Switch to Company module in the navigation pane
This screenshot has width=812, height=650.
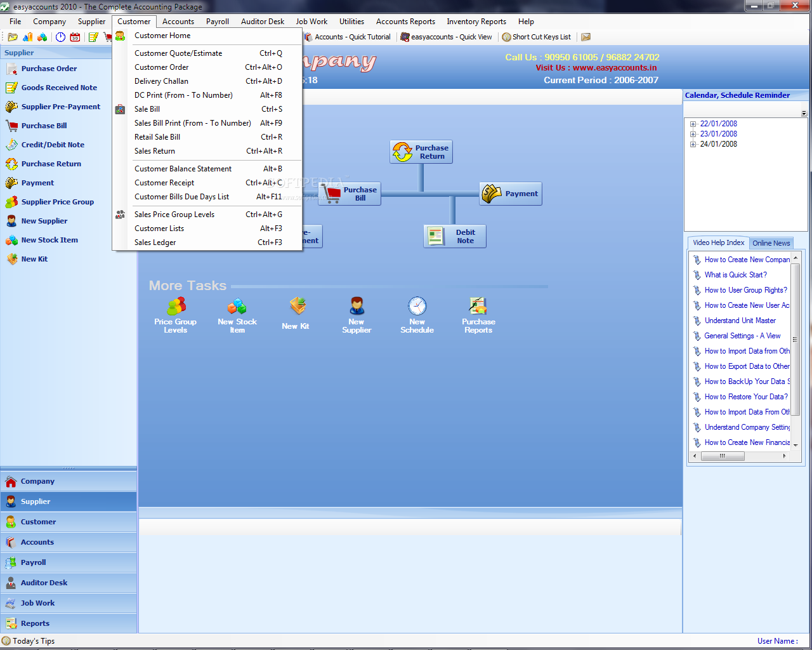pos(69,481)
